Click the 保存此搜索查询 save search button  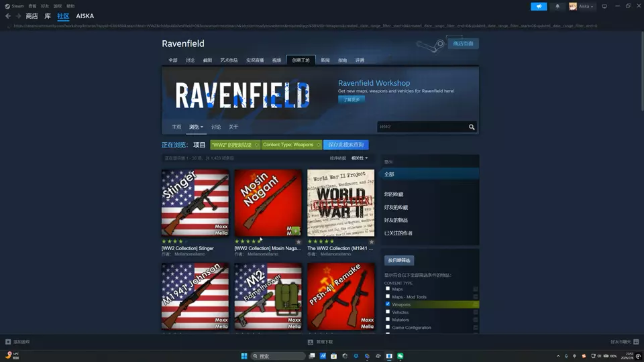pyautogui.click(x=346, y=145)
